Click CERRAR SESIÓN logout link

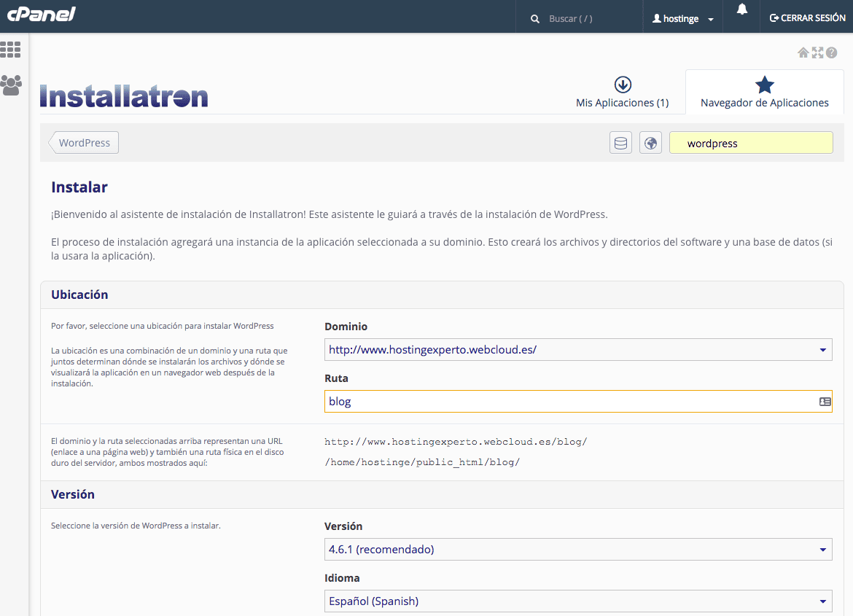tap(807, 18)
